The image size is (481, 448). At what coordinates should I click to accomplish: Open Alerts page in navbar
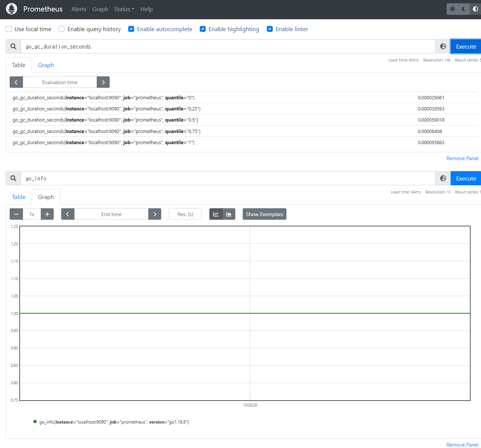point(79,9)
